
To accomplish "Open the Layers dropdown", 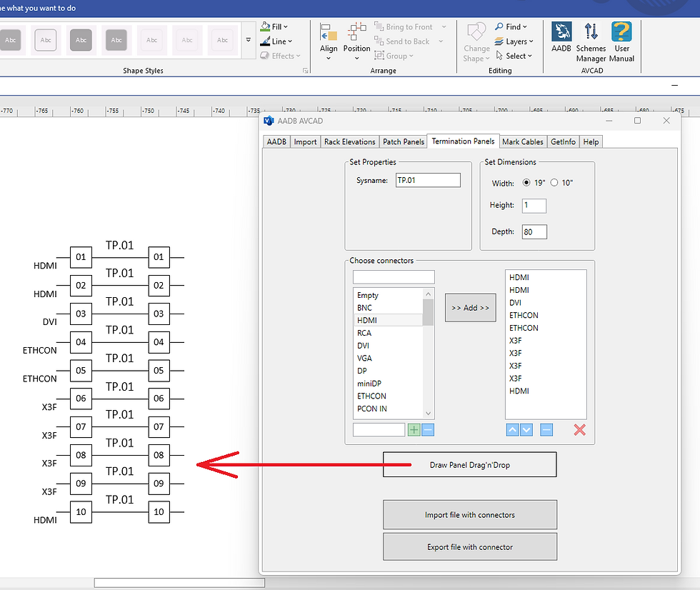I will (514, 41).
